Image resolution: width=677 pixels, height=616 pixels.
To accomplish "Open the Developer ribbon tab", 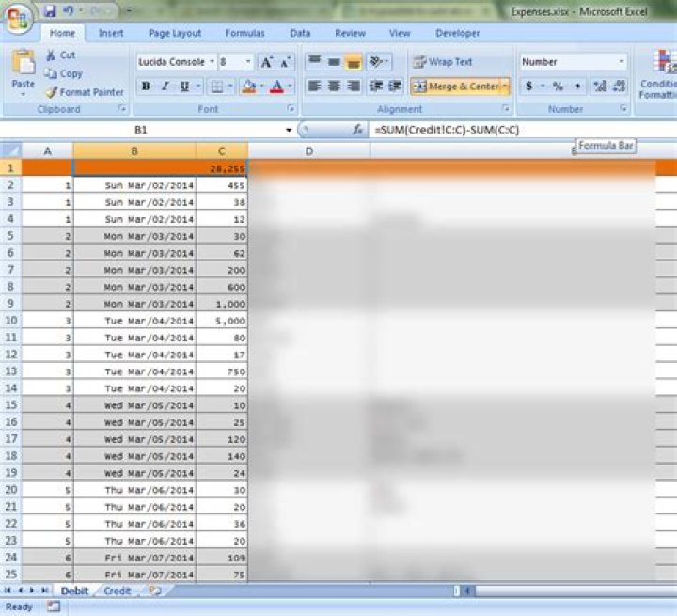I will tap(458, 33).
